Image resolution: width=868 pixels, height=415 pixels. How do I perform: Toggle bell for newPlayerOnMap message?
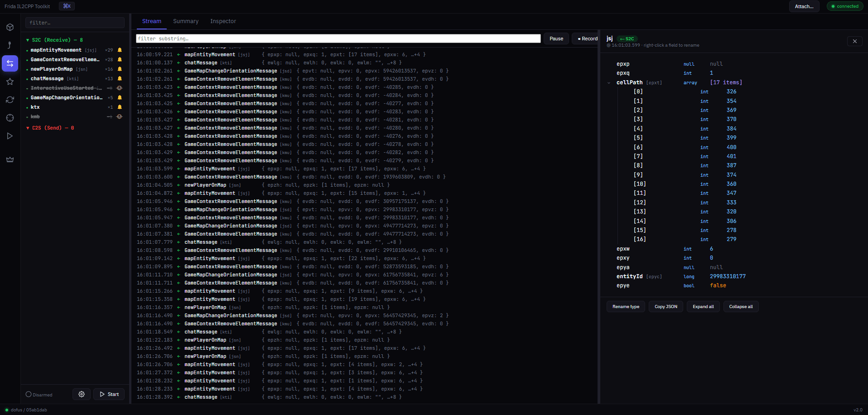click(x=120, y=69)
